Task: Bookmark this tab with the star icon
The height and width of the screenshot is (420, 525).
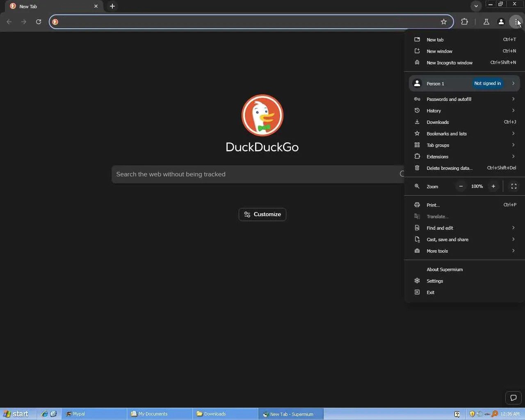Action: (444, 22)
